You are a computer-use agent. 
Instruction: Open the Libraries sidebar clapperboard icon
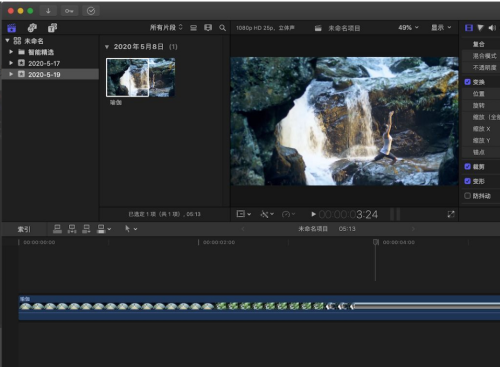click(x=12, y=28)
